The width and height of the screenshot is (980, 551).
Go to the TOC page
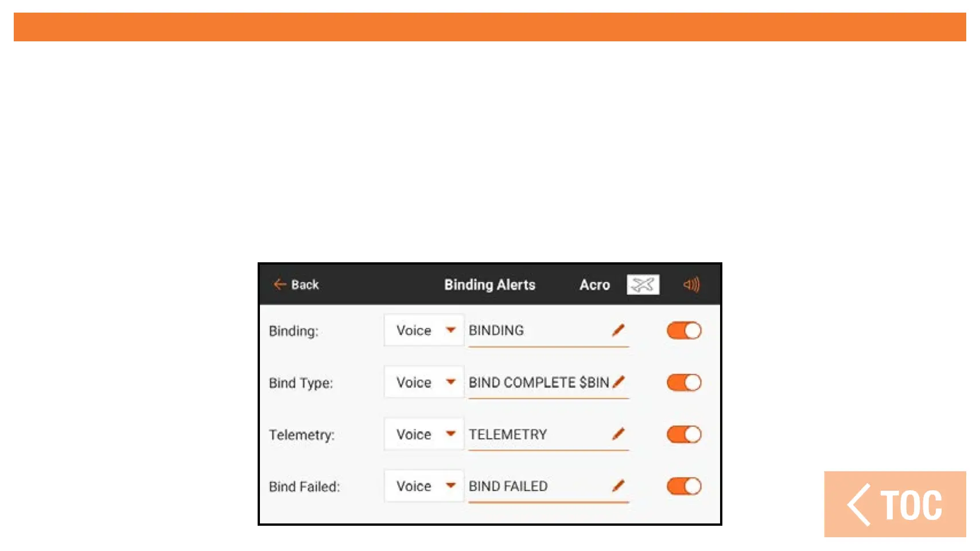pos(910,505)
